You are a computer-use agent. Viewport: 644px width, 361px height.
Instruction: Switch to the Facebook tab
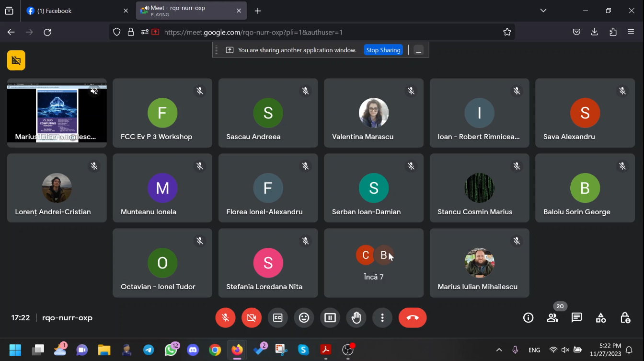(x=72, y=11)
